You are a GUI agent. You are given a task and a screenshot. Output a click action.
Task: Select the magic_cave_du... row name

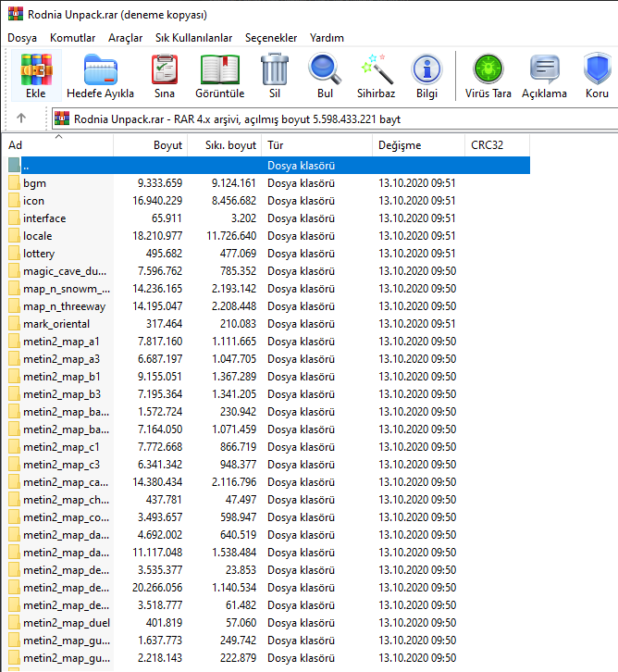coord(65,271)
